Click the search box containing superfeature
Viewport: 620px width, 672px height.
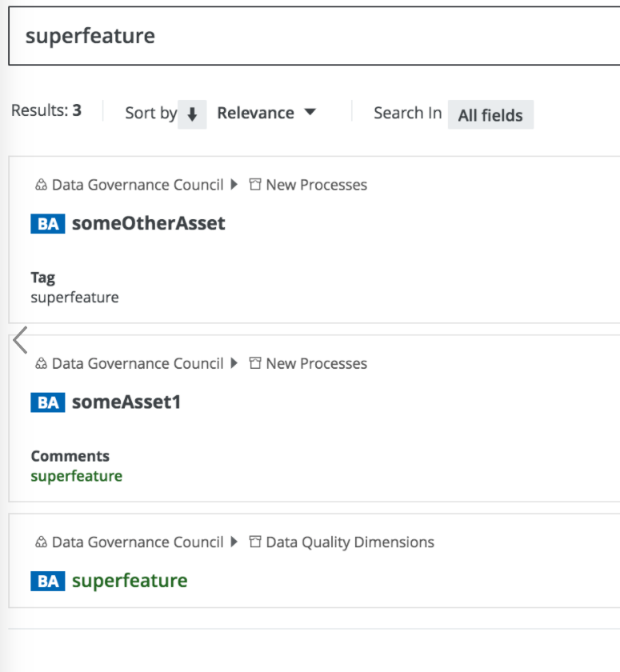pyautogui.click(x=312, y=36)
